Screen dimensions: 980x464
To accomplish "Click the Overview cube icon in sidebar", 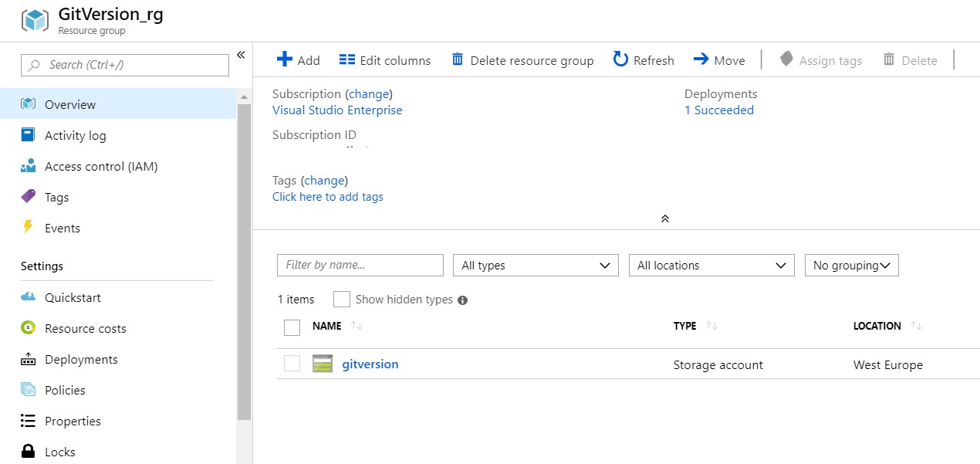I will click(x=29, y=104).
